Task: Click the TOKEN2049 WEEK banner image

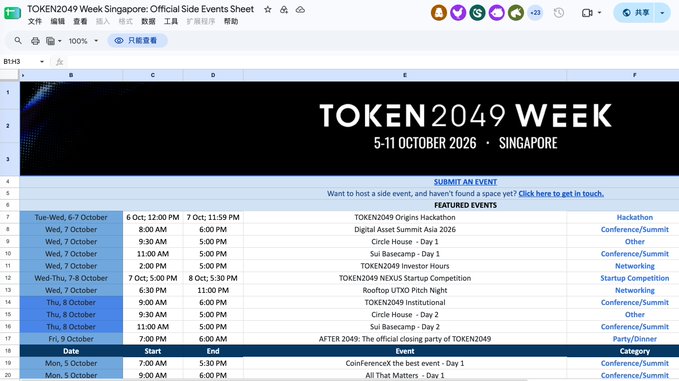Action: (349, 128)
